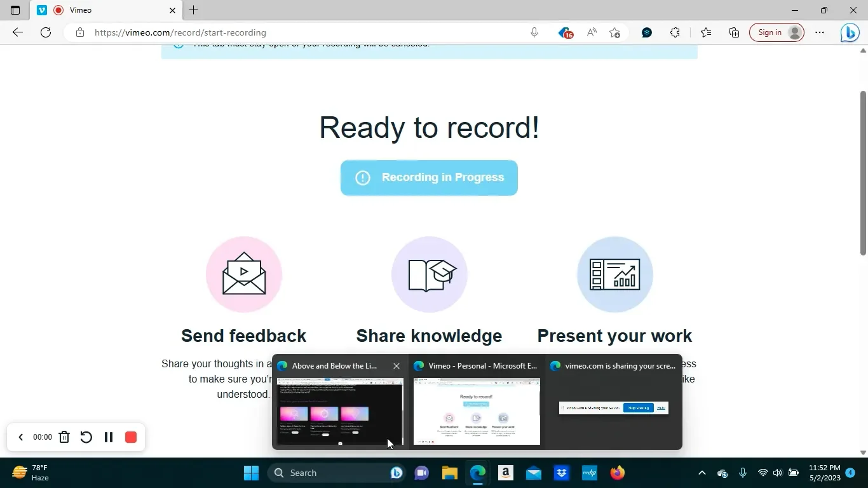This screenshot has height=488, width=868.
Task: Open the Edge Settings and more menu
Action: click(x=820, y=32)
